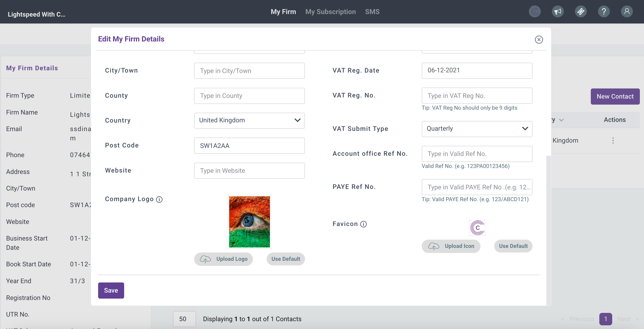Image resolution: width=644 pixels, height=329 pixels.
Task: Open the user profile icon
Action: (626, 12)
